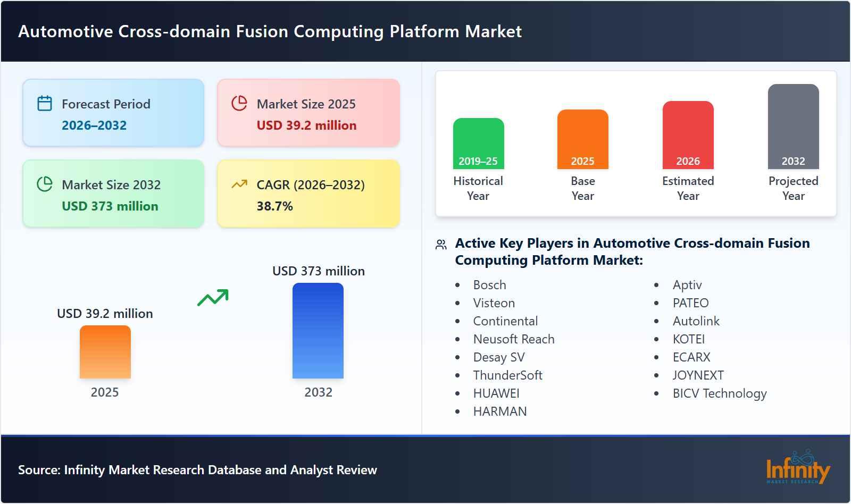Image resolution: width=851 pixels, height=504 pixels.
Task: Select the green 2019–25 Historical Year bar
Action: 478,144
